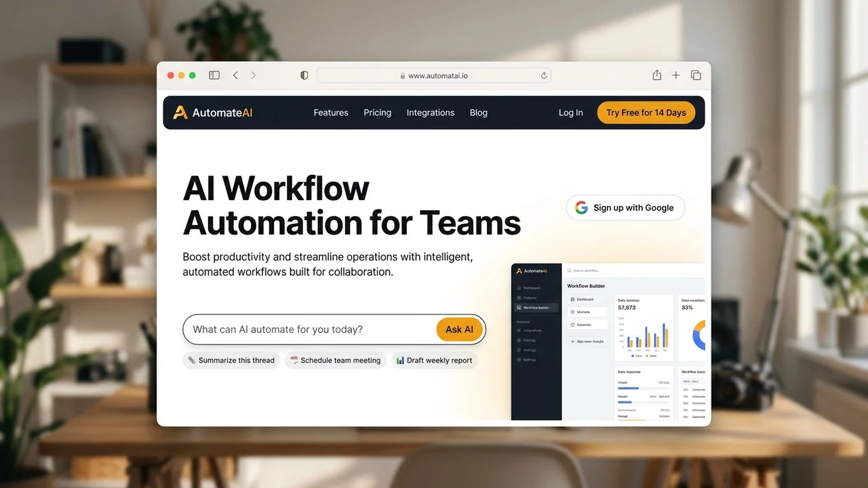The height and width of the screenshot is (488, 868).
Task: Click the 'AI Workflow Automation for Teams' headline
Action: (x=351, y=205)
